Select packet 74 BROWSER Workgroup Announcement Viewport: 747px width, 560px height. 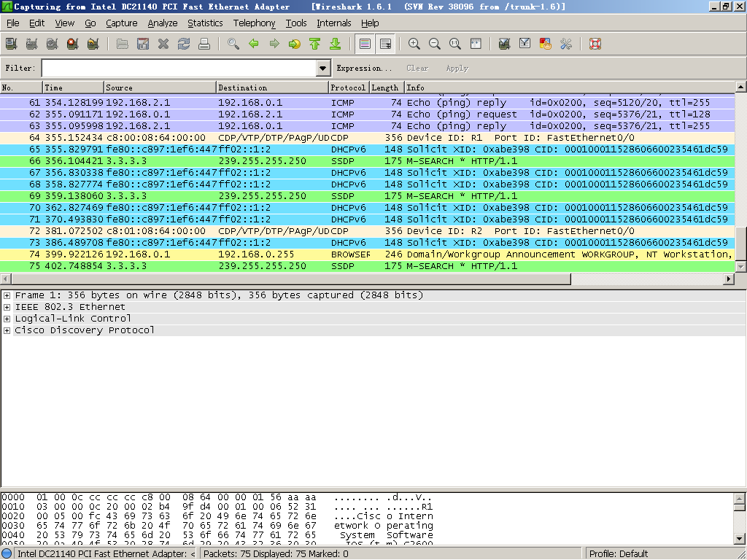[368, 254]
